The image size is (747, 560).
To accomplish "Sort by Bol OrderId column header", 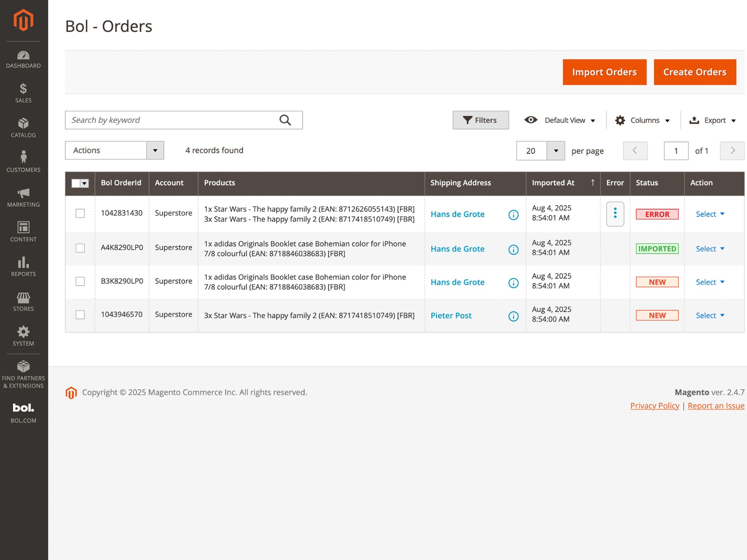I will pyautogui.click(x=121, y=183).
